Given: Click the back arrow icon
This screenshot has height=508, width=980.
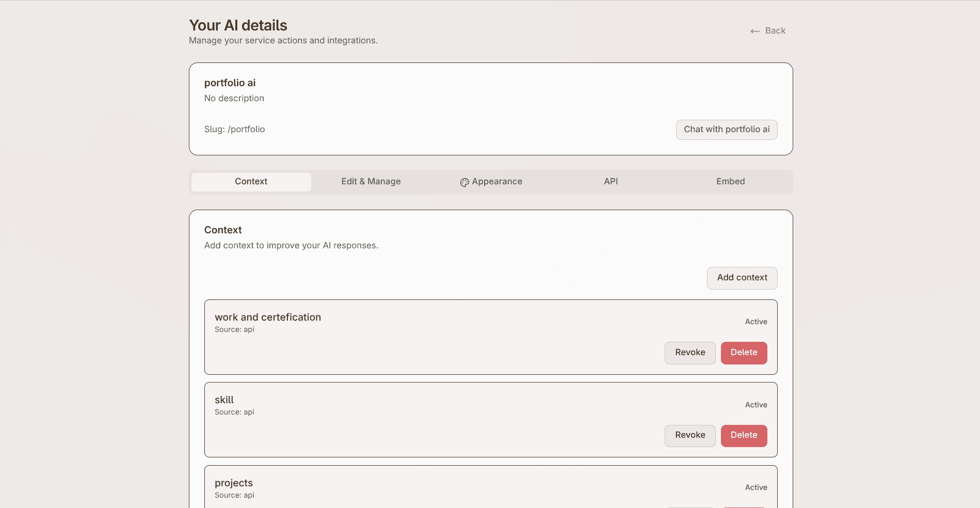Looking at the screenshot, I should point(754,30).
